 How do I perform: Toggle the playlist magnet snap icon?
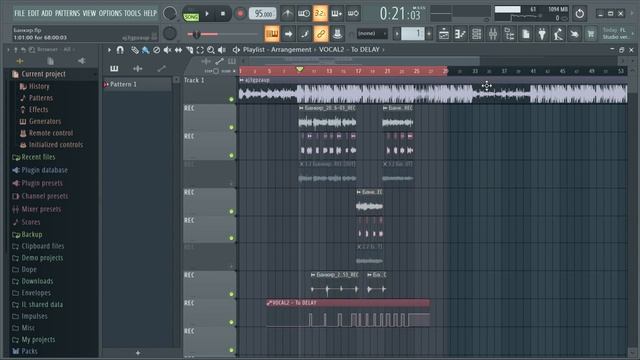(120, 50)
